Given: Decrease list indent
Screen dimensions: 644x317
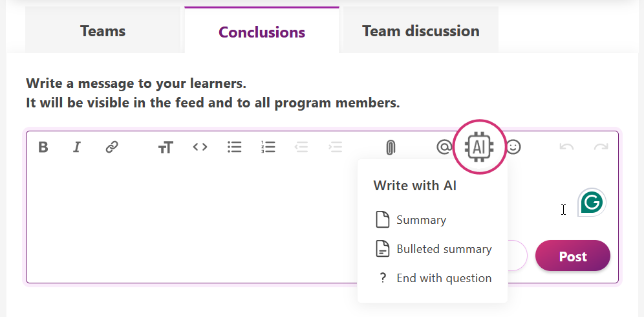Looking at the screenshot, I should [301, 148].
